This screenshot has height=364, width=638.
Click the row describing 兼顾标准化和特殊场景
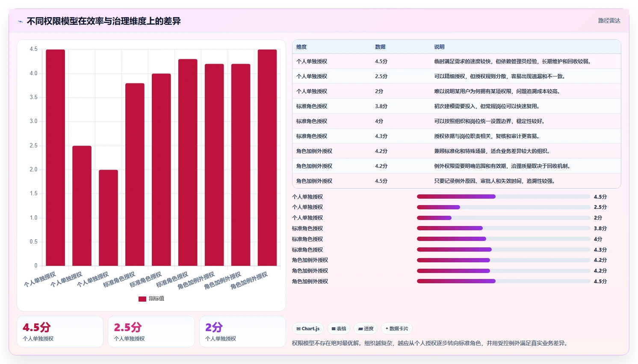tap(456, 151)
